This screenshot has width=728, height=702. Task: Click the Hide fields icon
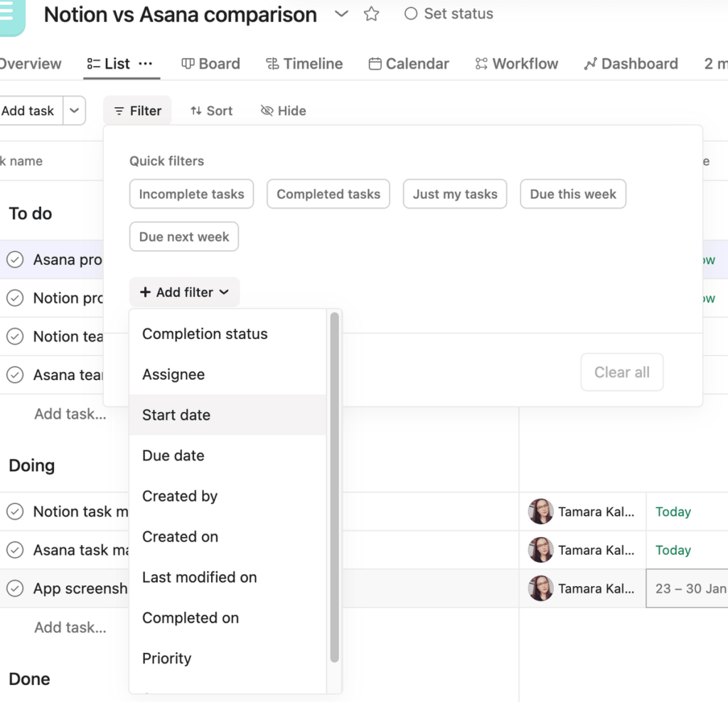pos(266,110)
